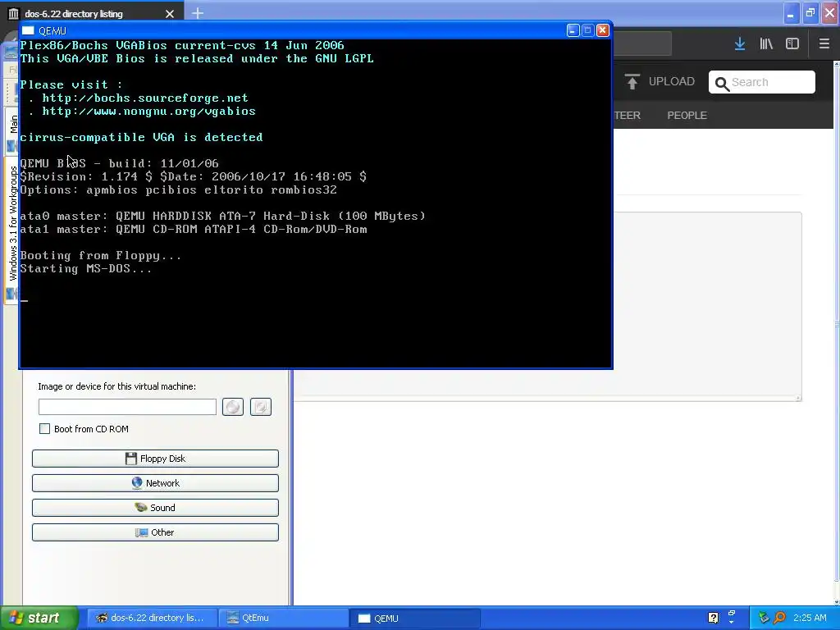Click the disc device button beside image field
Image resolution: width=840 pixels, height=630 pixels.
(x=232, y=407)
